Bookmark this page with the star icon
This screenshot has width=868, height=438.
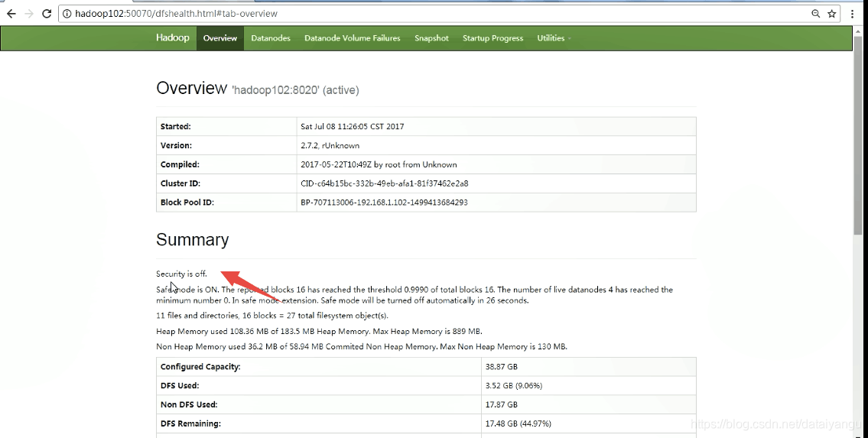click(831, 14)
